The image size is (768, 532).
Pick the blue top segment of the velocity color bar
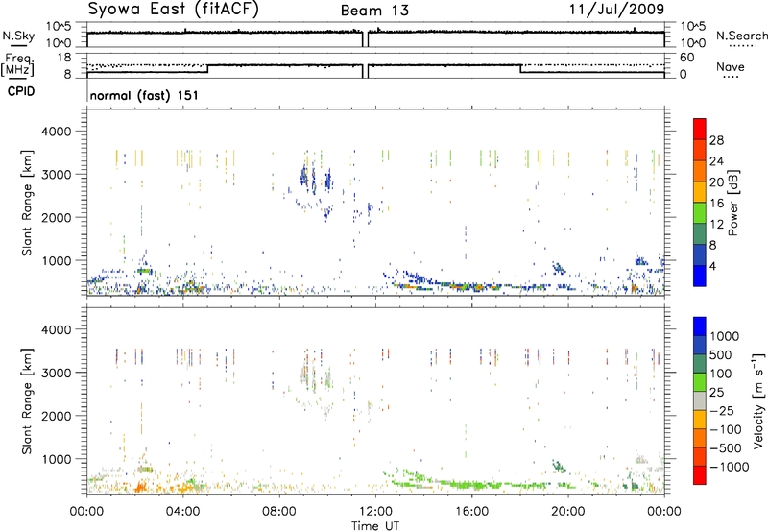700,326
